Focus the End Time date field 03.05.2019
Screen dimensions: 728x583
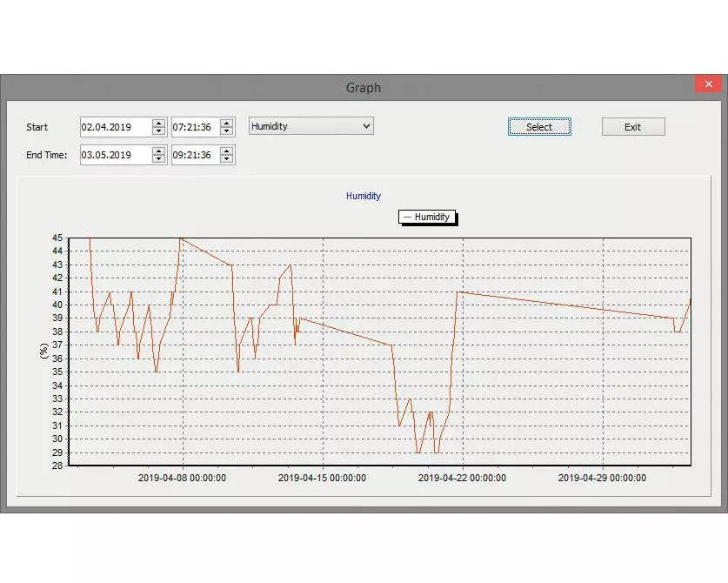(x=115, y=155)
